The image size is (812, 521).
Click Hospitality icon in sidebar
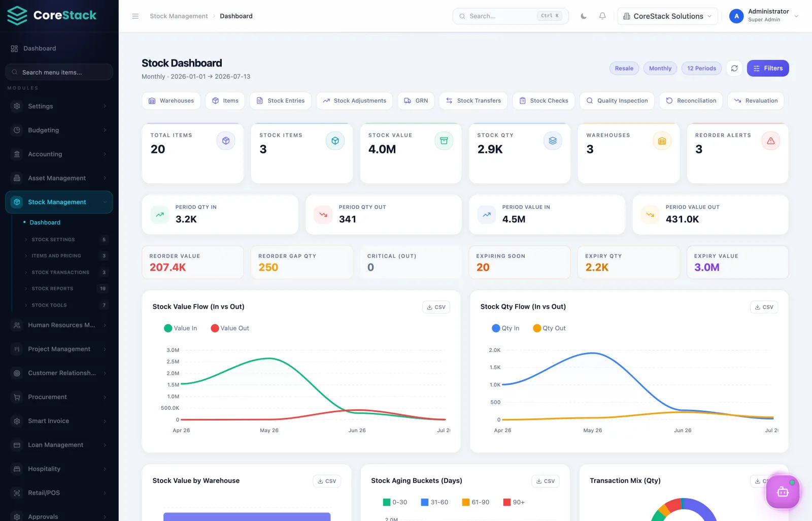click(x=17, y=469)
